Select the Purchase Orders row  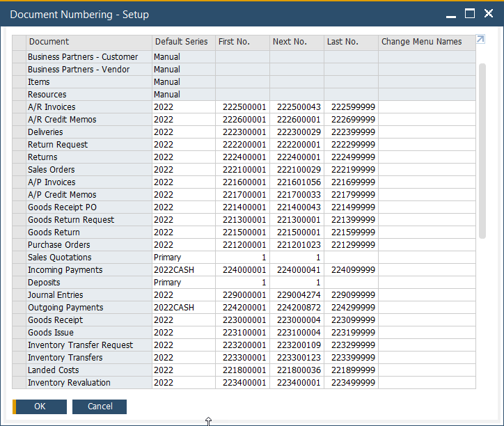pos(58,245)
